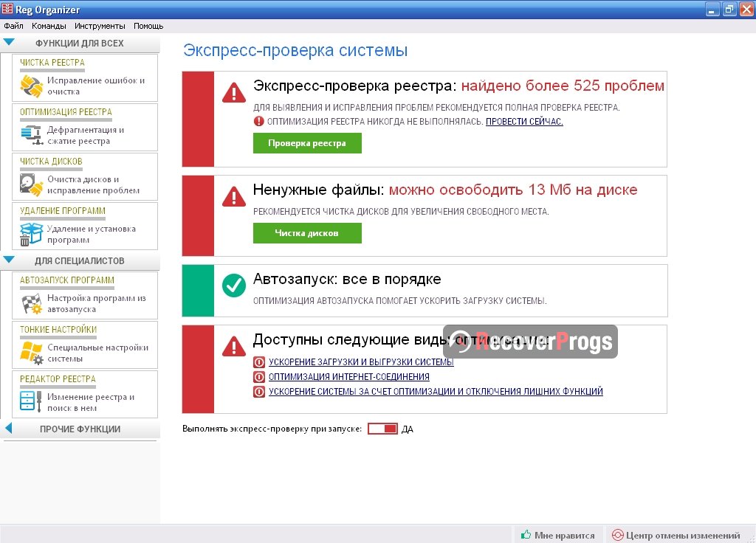Viewport: 756px width, 543px height.
Task: Collapse the Функции для всех section arrow
Action: (9, 42)
